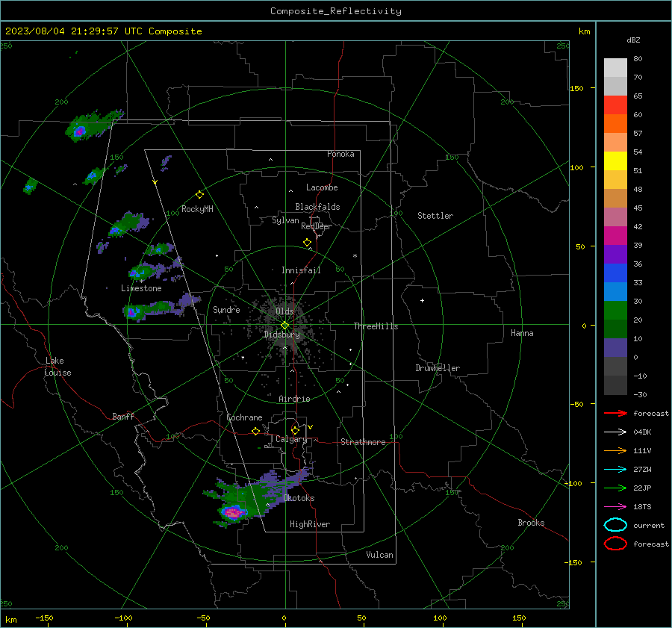Click the Brooks city label
The height and width of the screenshot is (628, 672).
531,523
